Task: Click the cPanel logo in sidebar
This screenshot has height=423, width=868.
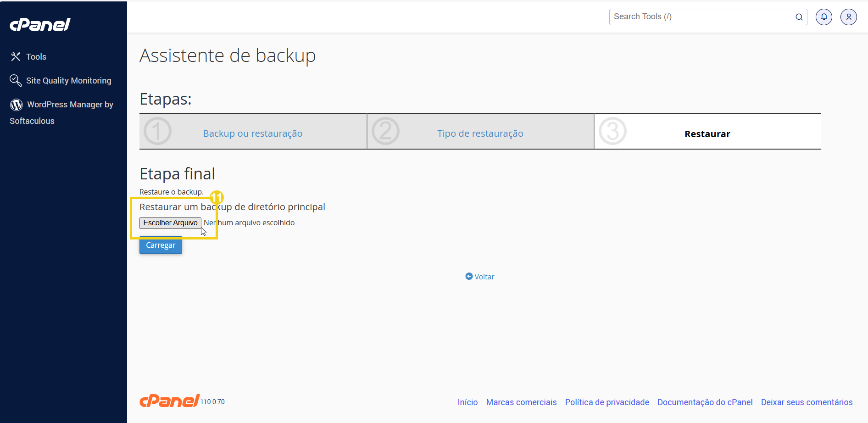Action: pos(40,24)
